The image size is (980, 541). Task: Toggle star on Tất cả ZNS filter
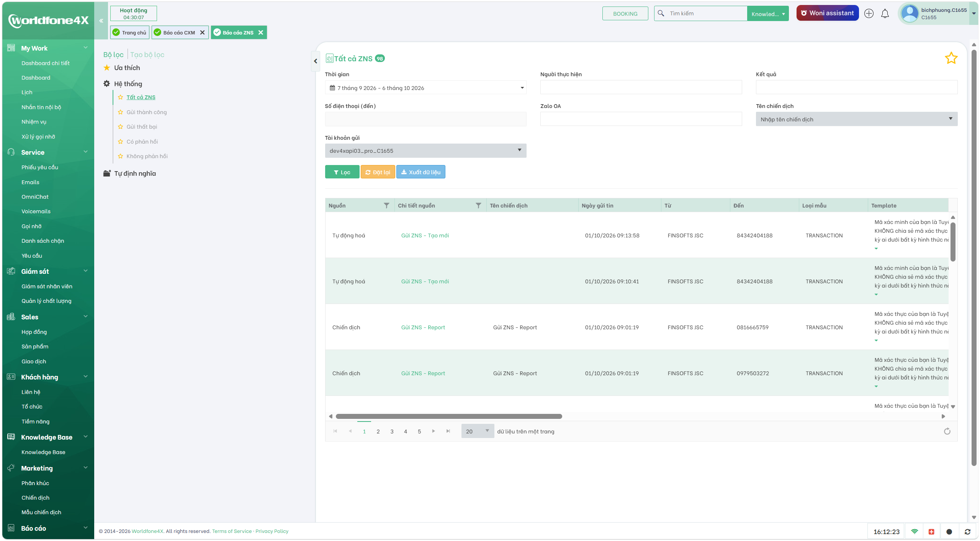[120, 97]
